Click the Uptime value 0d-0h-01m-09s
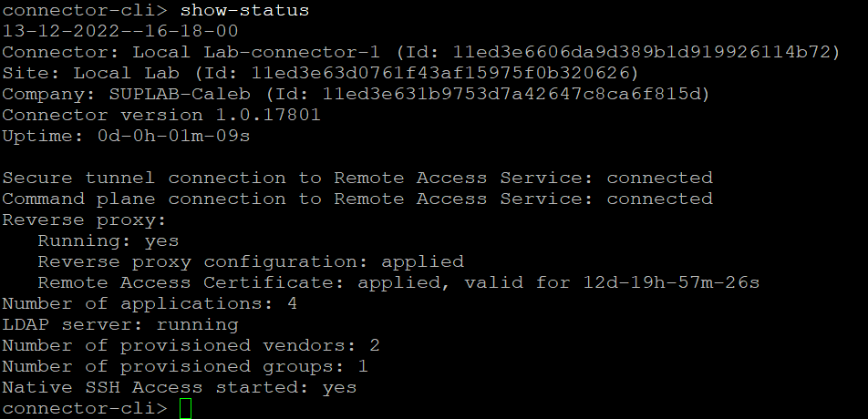This screenshot has width=868, height=419. [x=174, y=136]
